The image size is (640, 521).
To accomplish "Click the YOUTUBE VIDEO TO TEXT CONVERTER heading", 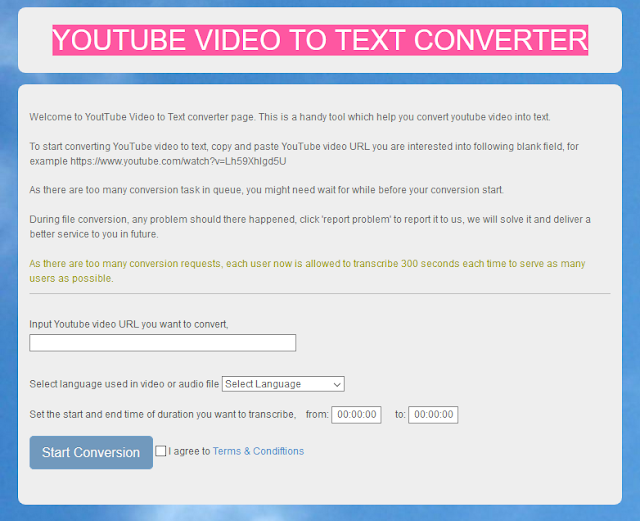I will 320,40.
